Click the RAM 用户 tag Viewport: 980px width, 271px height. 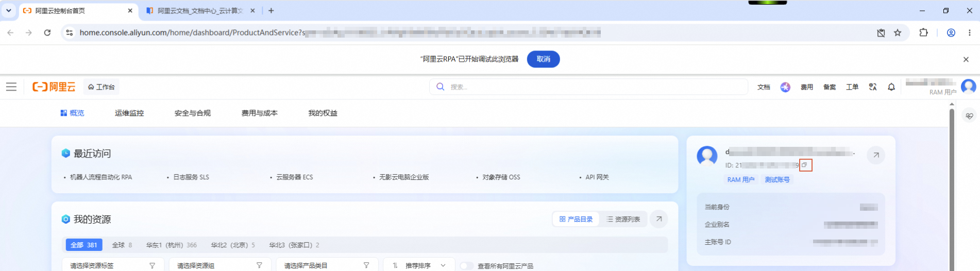741,180
